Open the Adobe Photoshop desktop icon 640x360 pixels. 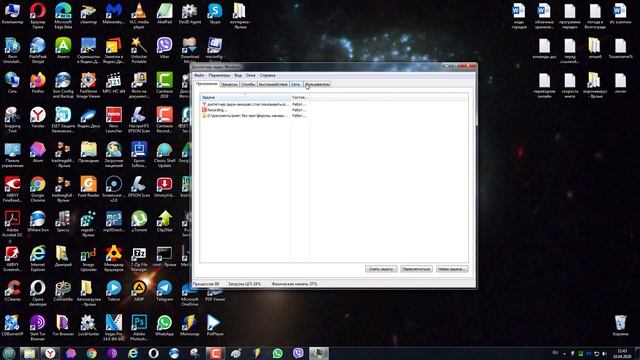(x=139, y=328)
